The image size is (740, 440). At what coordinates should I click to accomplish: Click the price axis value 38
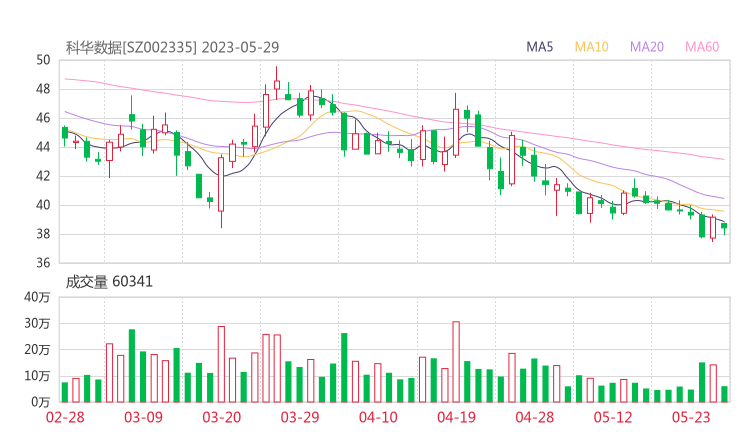coord(43,234)
